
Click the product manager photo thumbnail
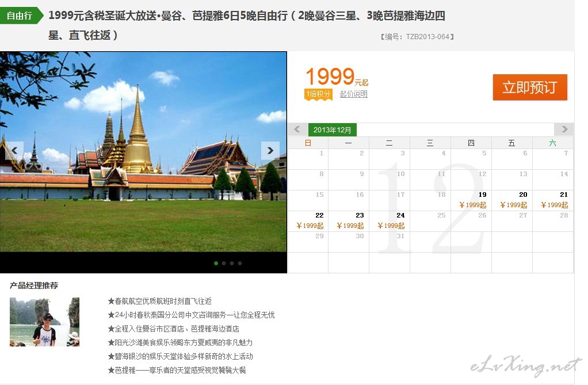tap(45, 322)
